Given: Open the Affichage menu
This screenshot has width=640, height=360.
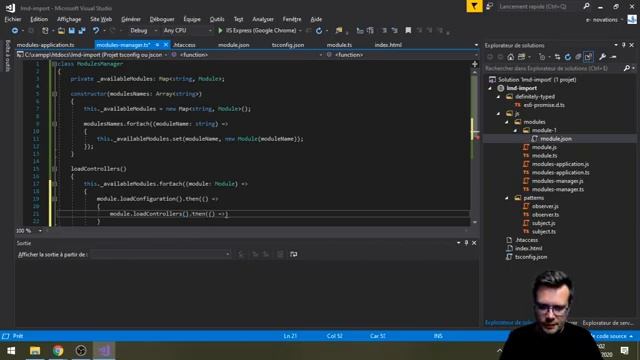Looking at the screenshot, I should pos(69,19).
